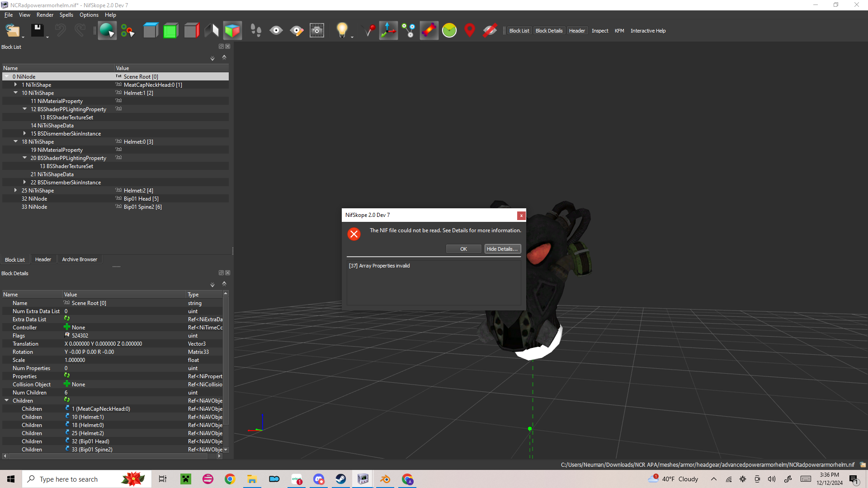The width and height of the screenshot is (868, 488).
Task: Close the Block List panel
Action: [x=228, y=47]
